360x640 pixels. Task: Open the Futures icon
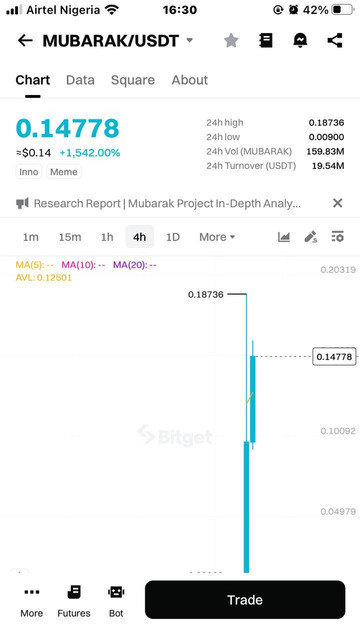[x=74, y=601]
